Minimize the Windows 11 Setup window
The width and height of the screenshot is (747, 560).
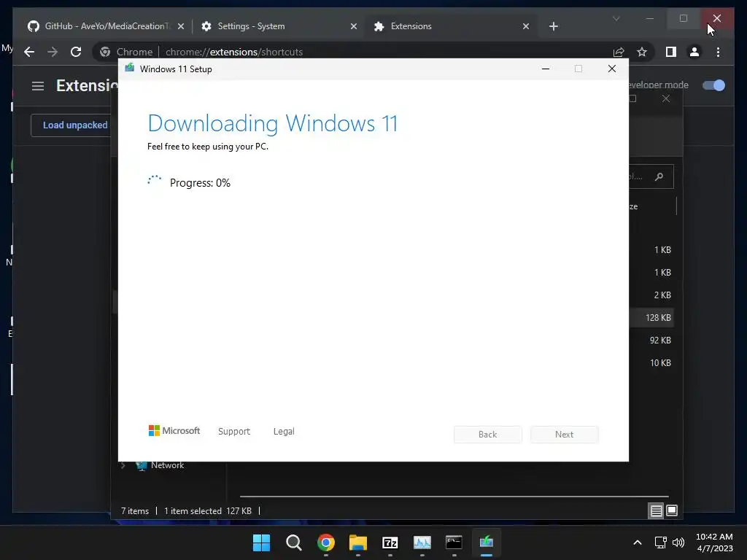[x=546, y=69]
